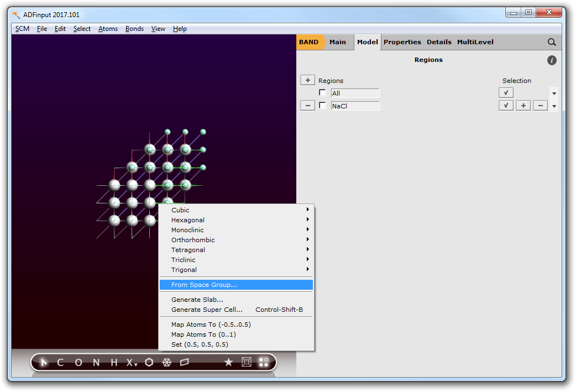Choose the Carbon atom tool

(60, 363)
